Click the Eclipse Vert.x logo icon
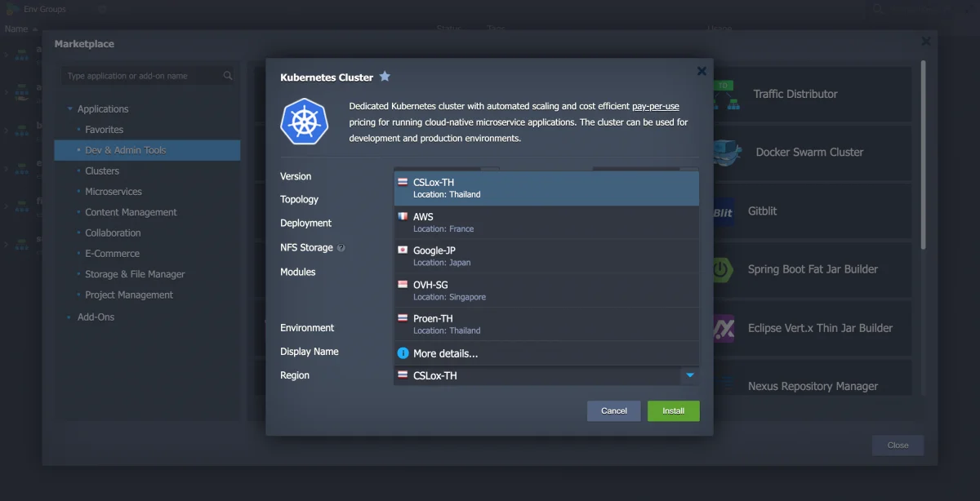This screenshot has width=980, height=501. click(x=724, y=329)
